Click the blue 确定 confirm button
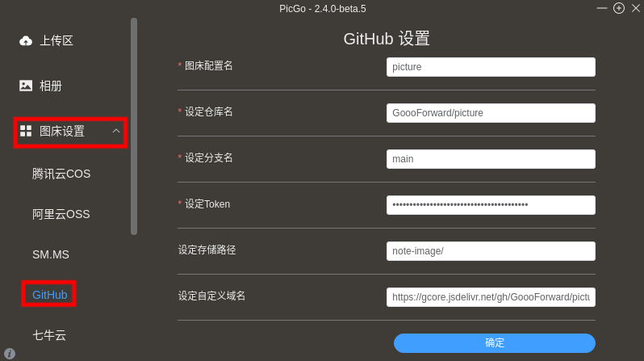This screenshot has width=644, height=361. 495,343
